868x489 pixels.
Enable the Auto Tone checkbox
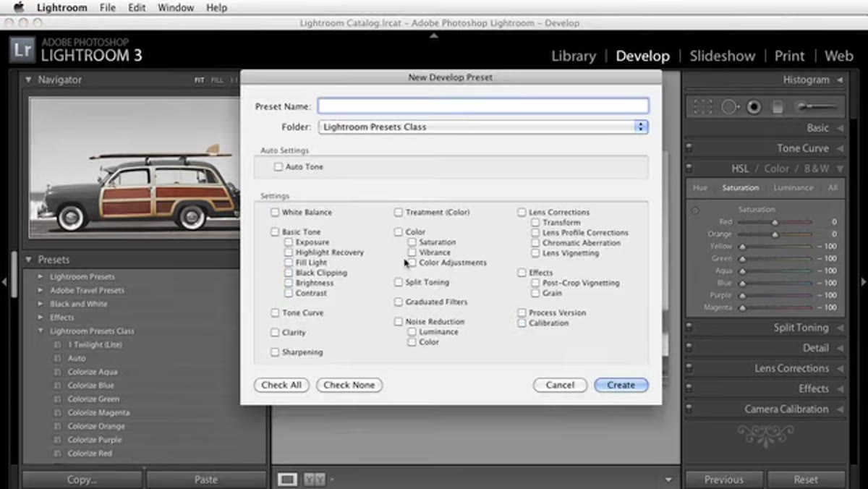point(278,167)
